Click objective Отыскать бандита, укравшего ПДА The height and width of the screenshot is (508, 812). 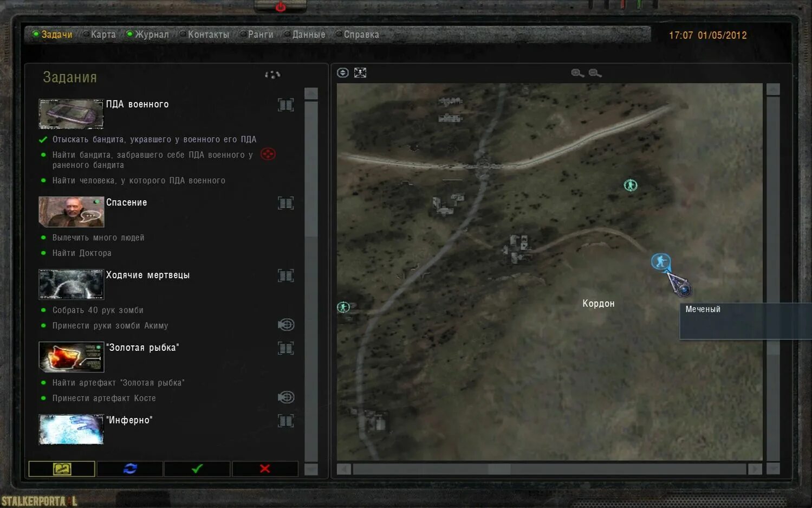tap(154, 139)
